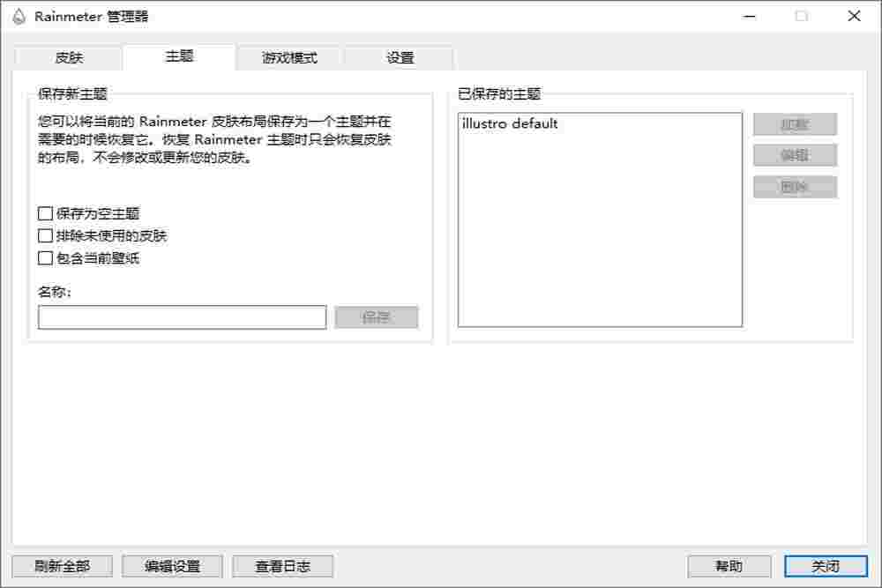Enable the 保存为空主题 checkbox

43,212
